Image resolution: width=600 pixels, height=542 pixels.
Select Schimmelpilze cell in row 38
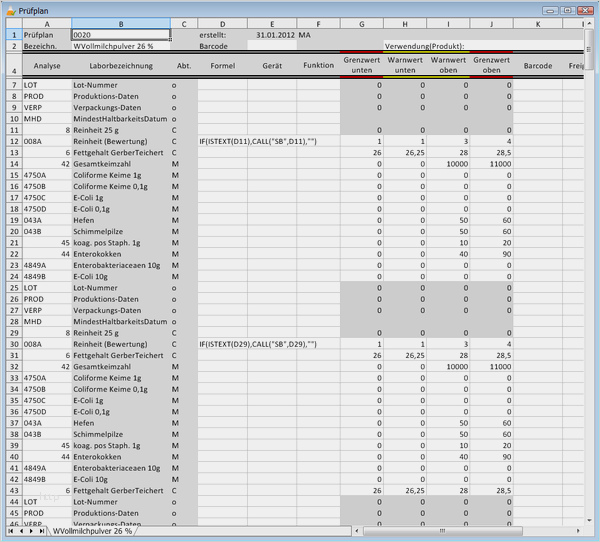(121, 434)
